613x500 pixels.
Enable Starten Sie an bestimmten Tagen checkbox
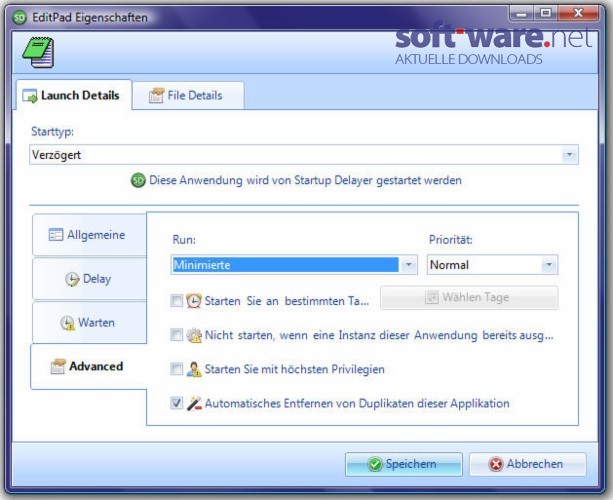[x=176, y=301]
